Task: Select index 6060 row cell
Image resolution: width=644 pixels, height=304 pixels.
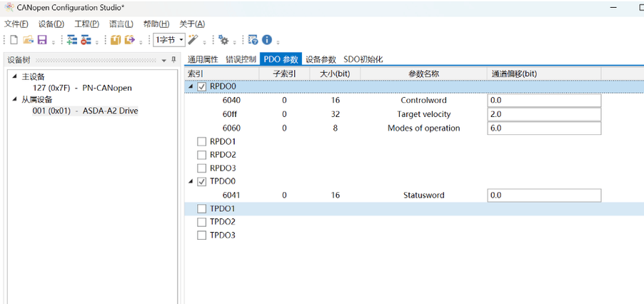Action: coord(231,128)
